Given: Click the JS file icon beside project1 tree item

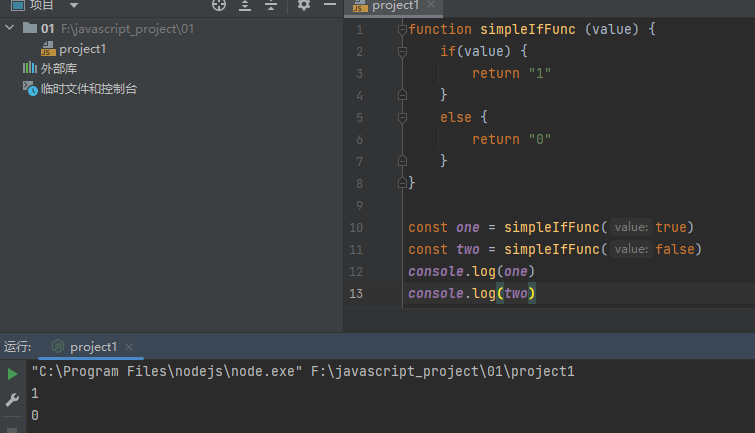Looking at the screenshot, I should tap(48, 49).
